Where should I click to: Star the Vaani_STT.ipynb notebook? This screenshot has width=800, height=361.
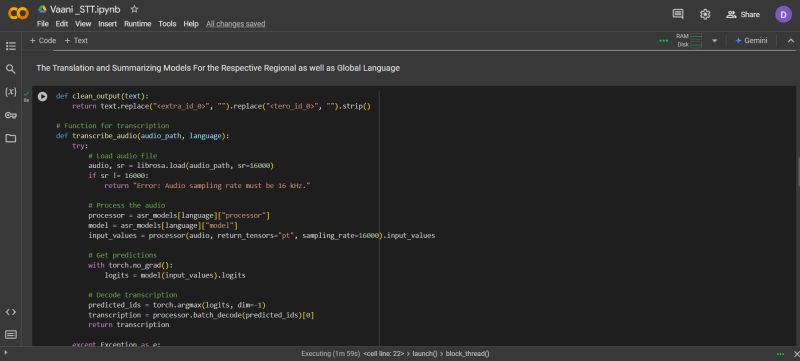134,9
